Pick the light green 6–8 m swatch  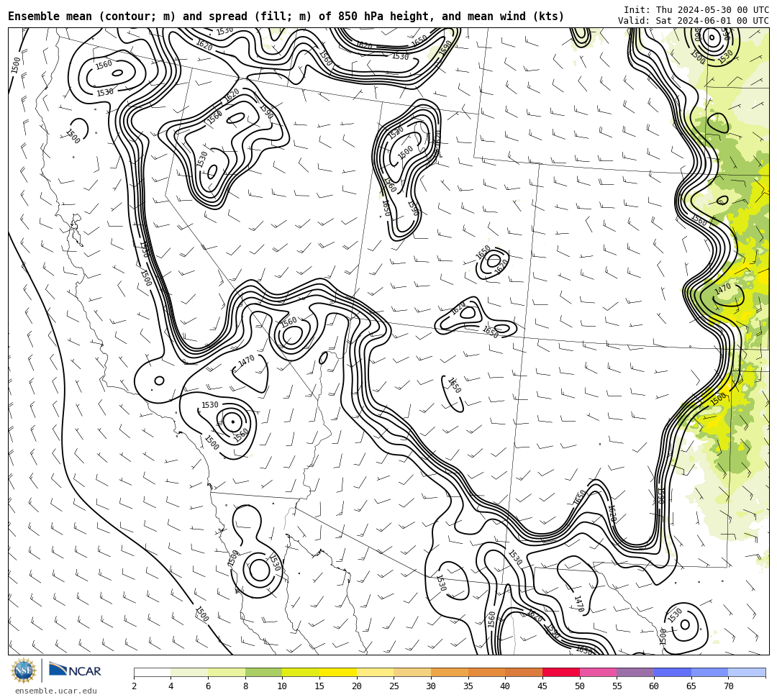[227, 672]
